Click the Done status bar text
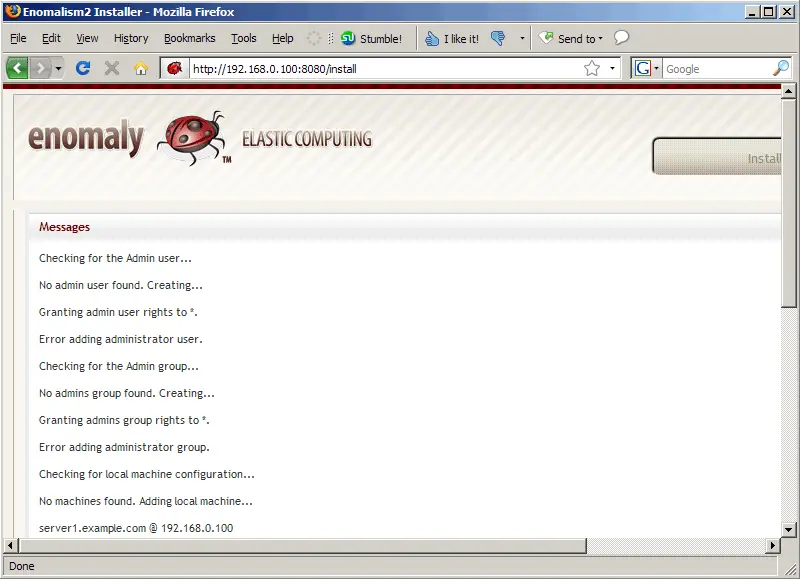The image size is (800, 579). [x=22, y=566]
